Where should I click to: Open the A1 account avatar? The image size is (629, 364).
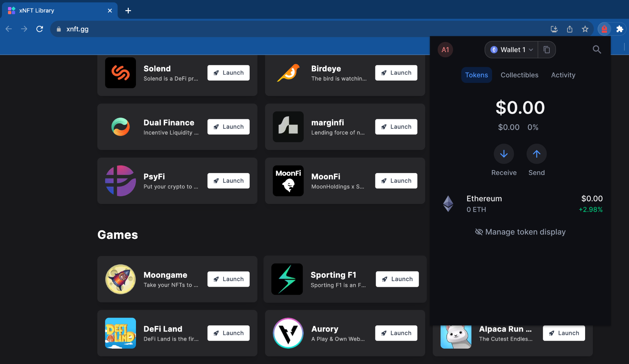pos(445,50)
